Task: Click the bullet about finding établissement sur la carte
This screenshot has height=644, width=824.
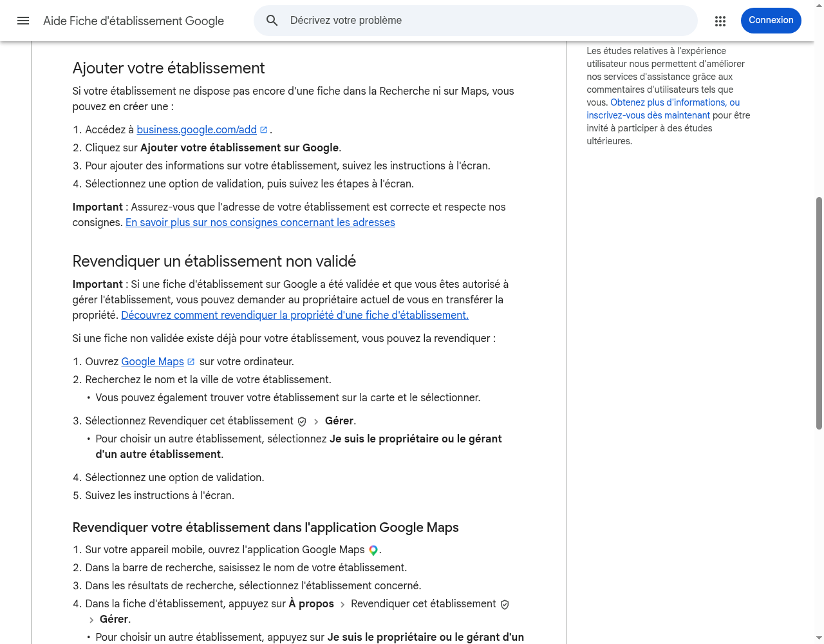Action: (x=288, y=398)
